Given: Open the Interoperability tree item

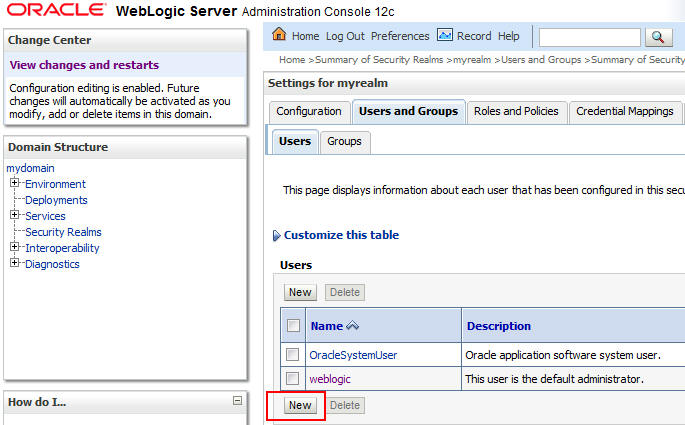Looking at the screenshot, I should click(x=62, y=248).
